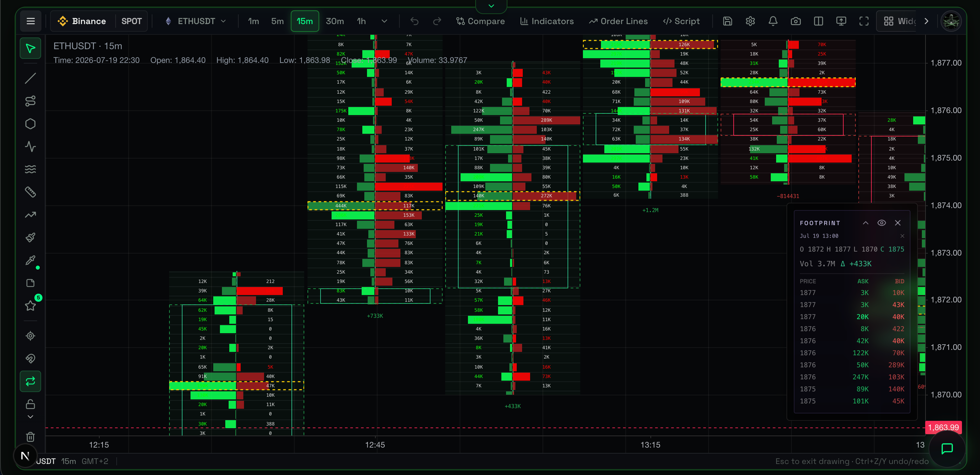Open the chat bubble button
This screenshot has height=475, width=980.
(947, 448)
